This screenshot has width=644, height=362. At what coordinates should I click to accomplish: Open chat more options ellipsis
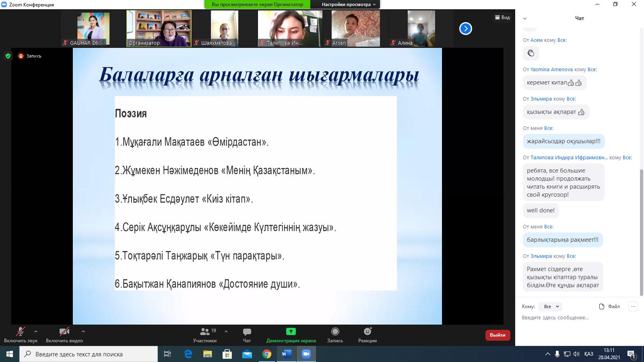(633, 306)
